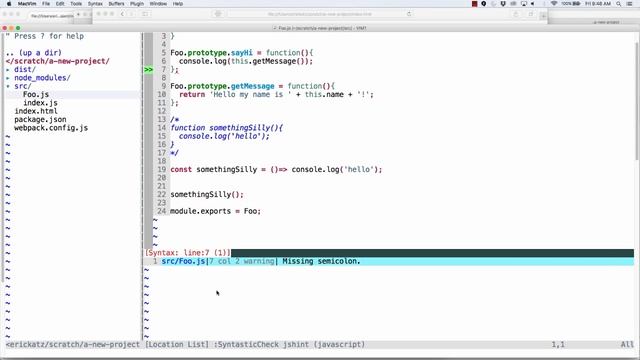
Task: Click the Wi-Fi status icon
Action: click(x=554, y=4)
